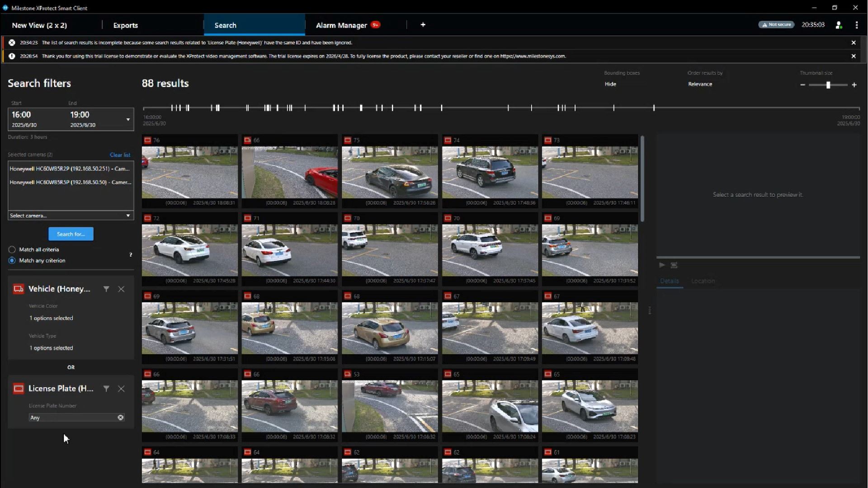Open result 76 thumbnail at 18:08:31
Screen dimensions: 868x488
tap(189, 173)
